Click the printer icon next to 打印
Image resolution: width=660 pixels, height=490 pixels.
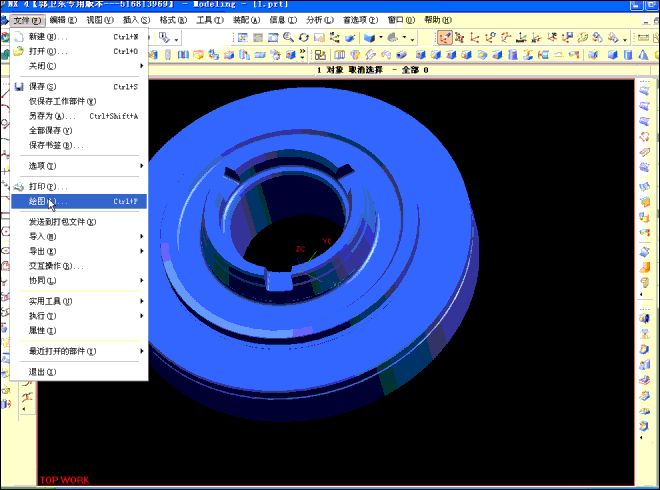point(19,186)
